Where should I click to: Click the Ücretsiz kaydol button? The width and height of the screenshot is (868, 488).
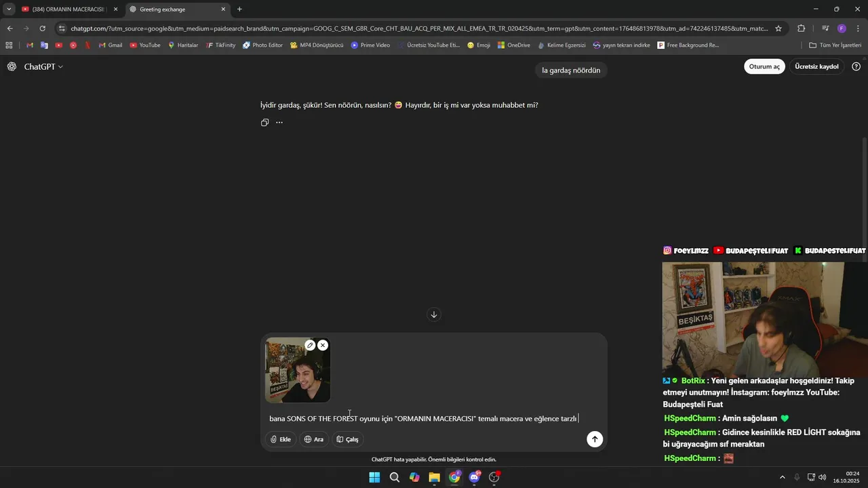coord(816,66)
